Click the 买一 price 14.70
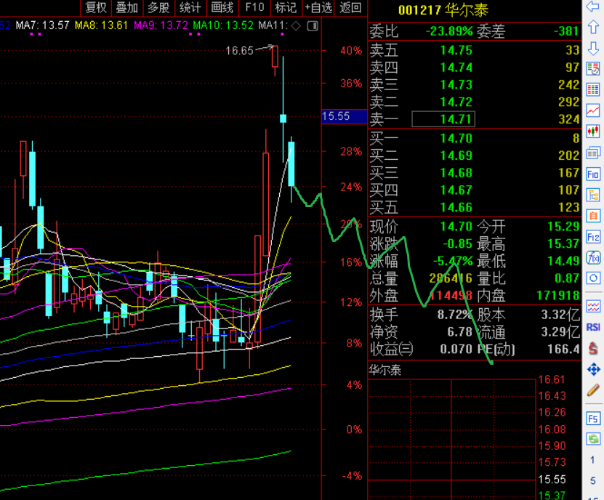Image resolution: width=604 pixels, height=500 pixels. [x=456, y=138]
